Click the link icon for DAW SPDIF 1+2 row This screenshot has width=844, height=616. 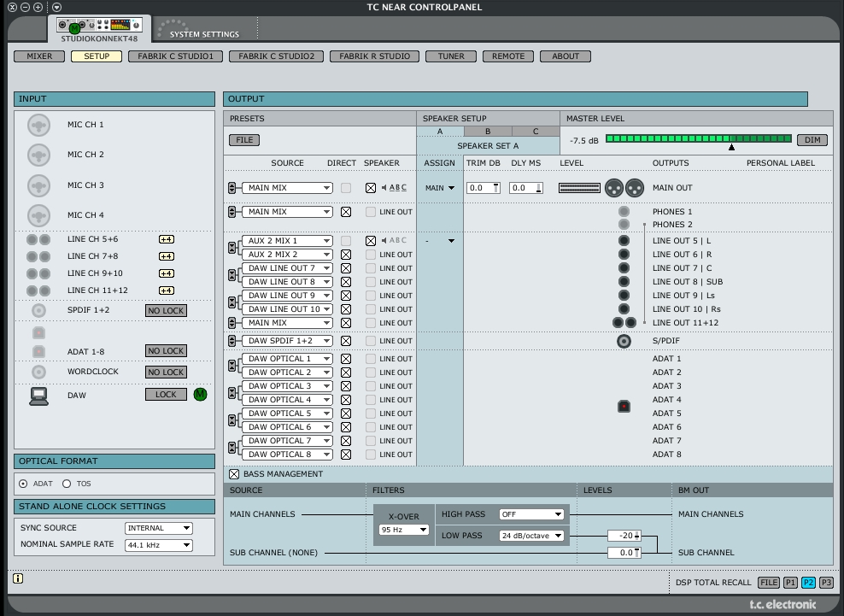pyautogui.click(x=232, y=341)
